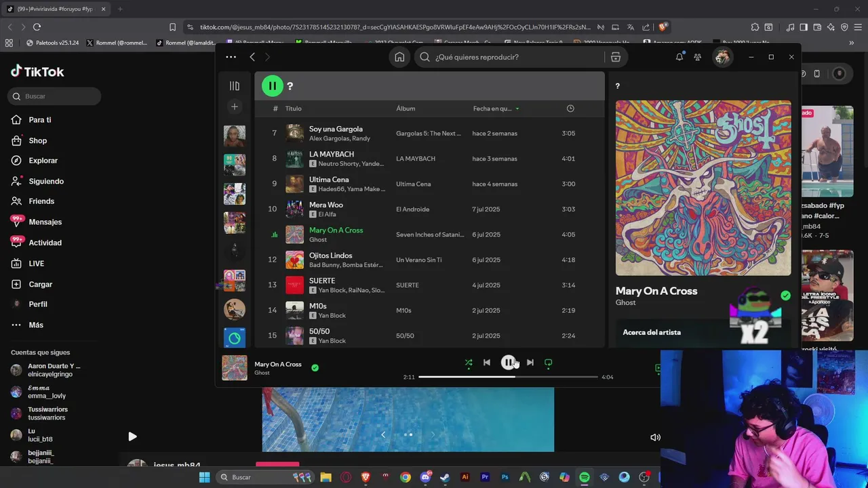Click the Spotify Home icon
This screenshot has width=868, height=488.
pyautogui.click(x=399, y=57)
